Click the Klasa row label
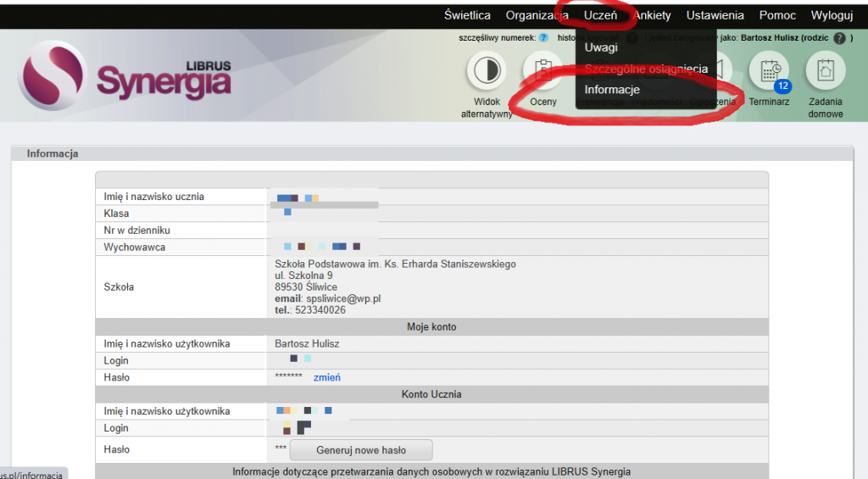 pos(116,213)
